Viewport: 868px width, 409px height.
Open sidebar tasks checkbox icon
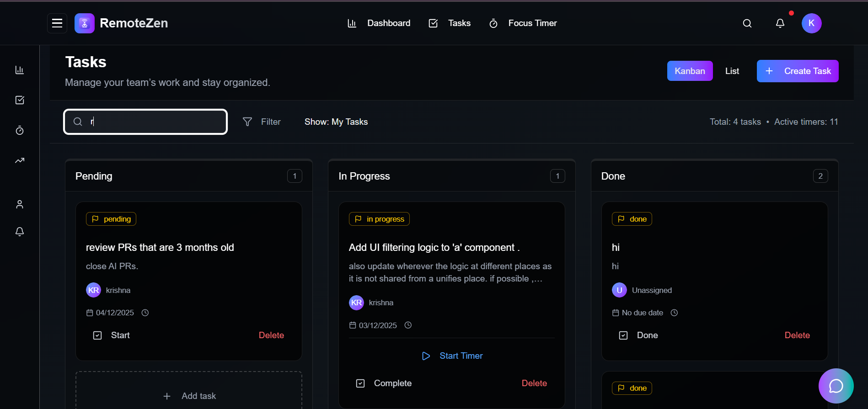click(20, 100)
